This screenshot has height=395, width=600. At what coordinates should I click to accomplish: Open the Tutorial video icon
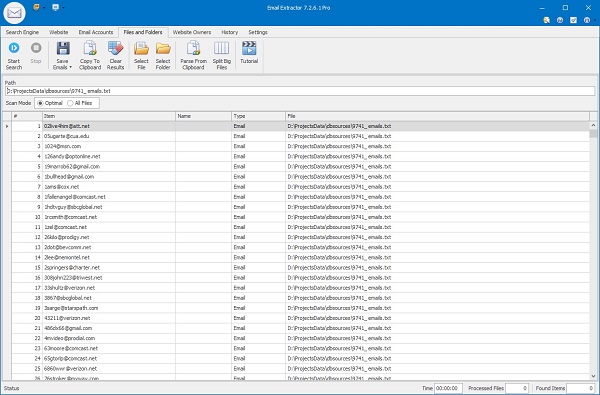tap(249, 48)
